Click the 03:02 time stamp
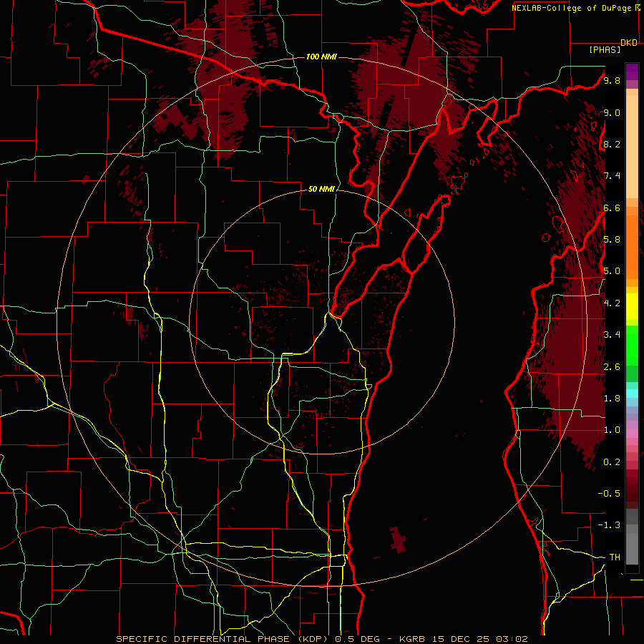 (511, 639)
